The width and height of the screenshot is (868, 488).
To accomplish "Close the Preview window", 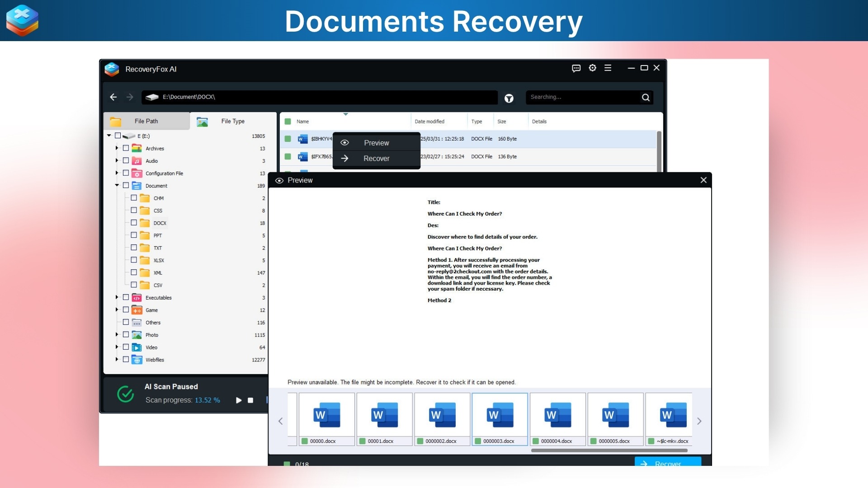I will (703, 180).
